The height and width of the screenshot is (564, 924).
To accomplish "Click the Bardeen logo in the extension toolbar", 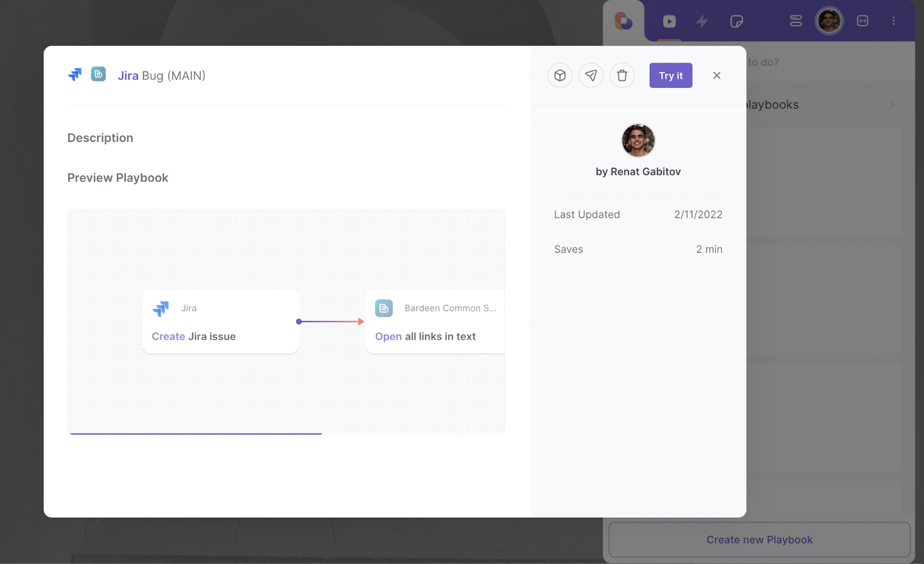I will click(x=624, y=21).
